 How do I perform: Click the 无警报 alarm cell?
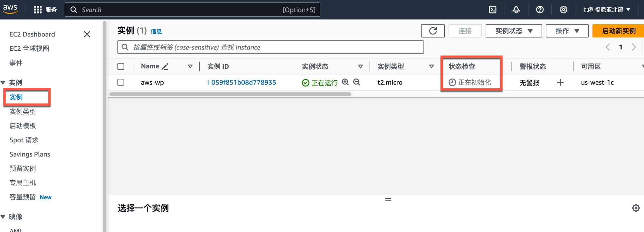[529, 83]
